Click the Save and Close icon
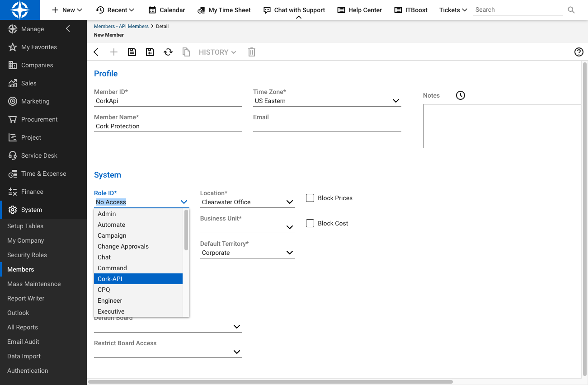 (150, 52)
